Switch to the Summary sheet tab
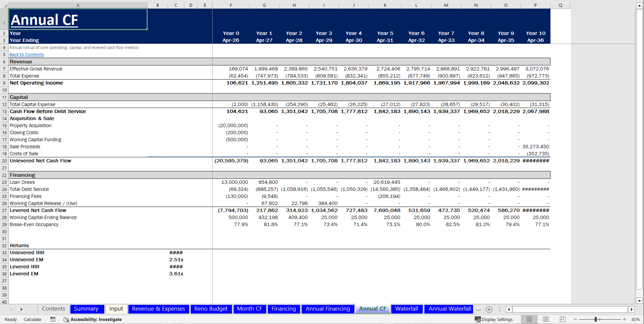Image resolution: width=644 pixels, height=324 pixels. (86, 309)
